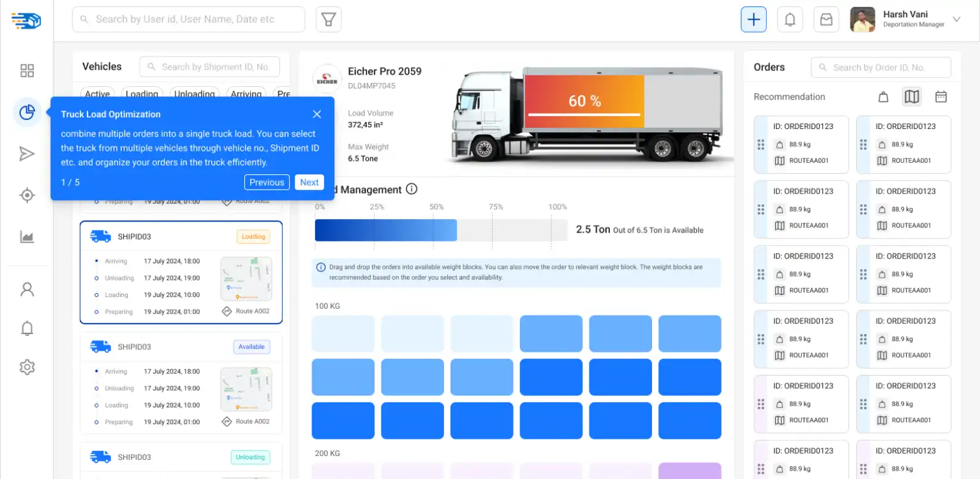Click the Available status badge on SHIPID03
This screenshot has width=980, height=479.
[251, 347]
